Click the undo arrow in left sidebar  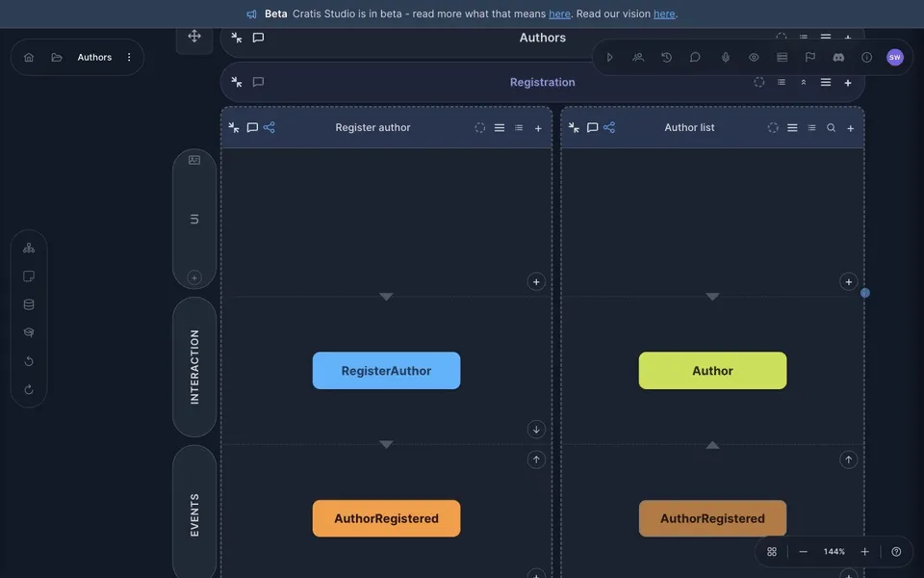coord(29,361)
